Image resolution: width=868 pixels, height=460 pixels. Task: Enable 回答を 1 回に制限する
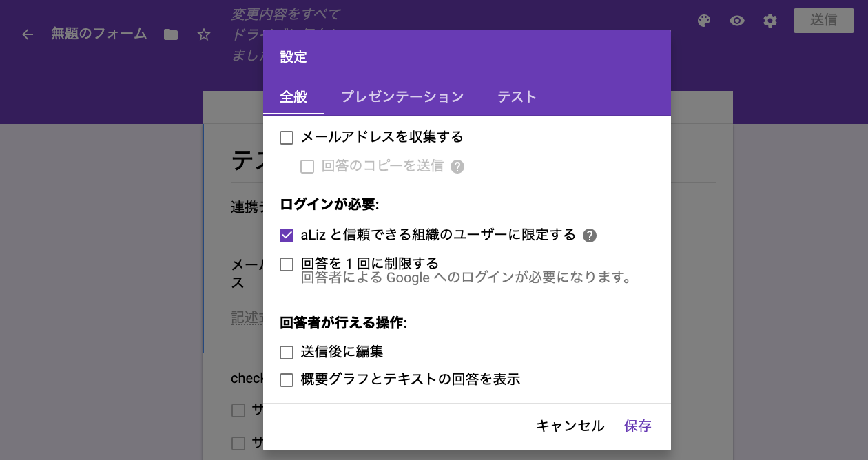pyautogui.click(x=287, y=264)
